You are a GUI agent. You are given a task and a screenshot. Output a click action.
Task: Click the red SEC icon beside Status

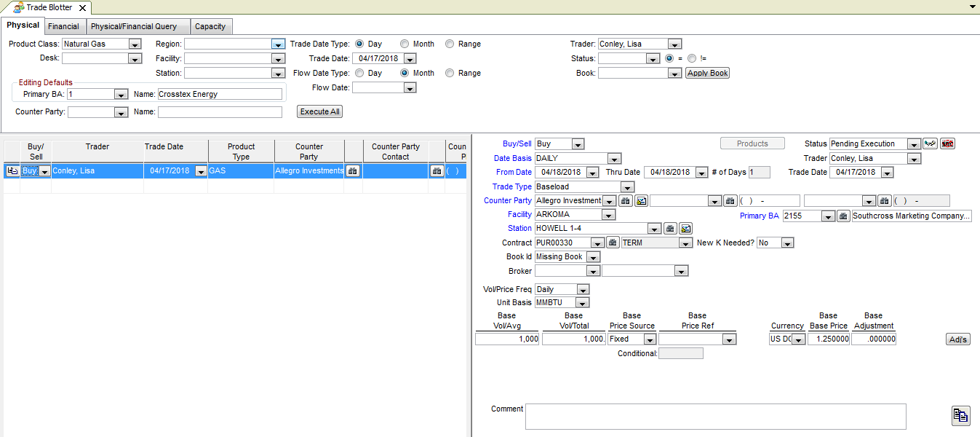(947, 143)
